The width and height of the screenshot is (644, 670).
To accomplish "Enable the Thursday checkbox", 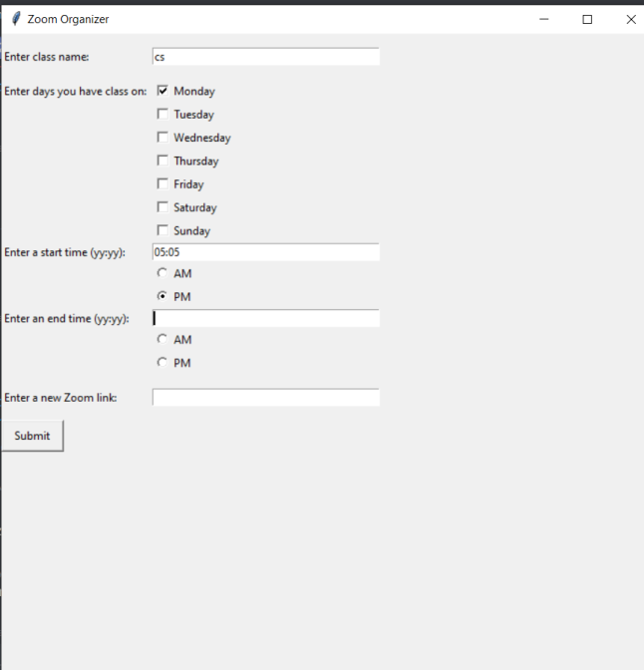I will click(x=162, y=161).
